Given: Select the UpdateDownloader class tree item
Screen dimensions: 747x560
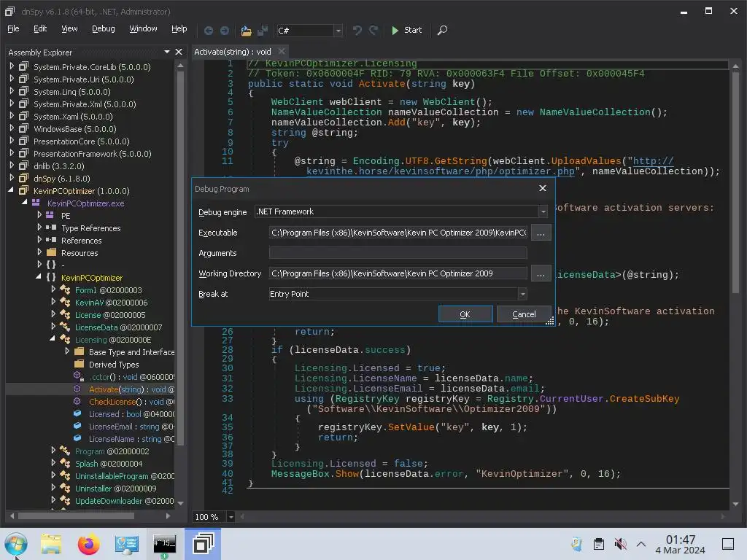Looking at the screenshot, I should 124,501.
